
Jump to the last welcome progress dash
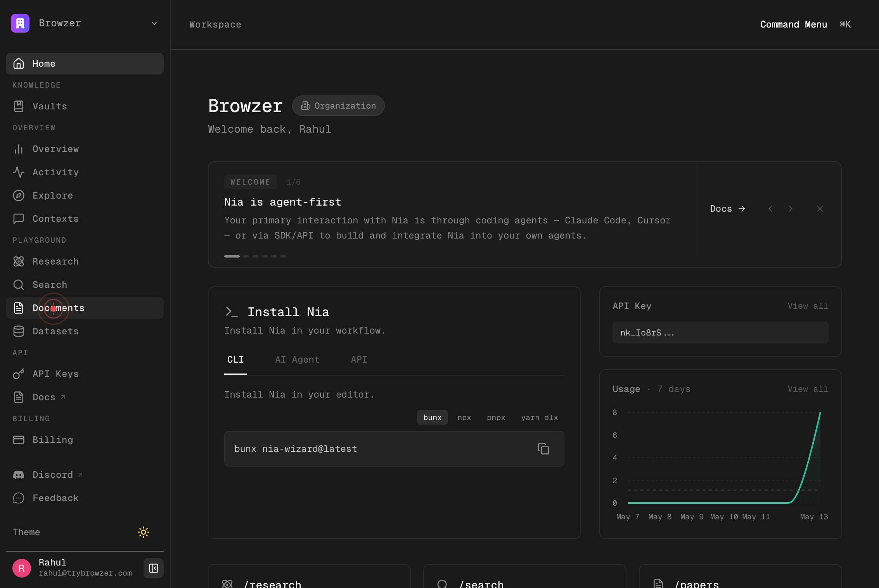283,256
